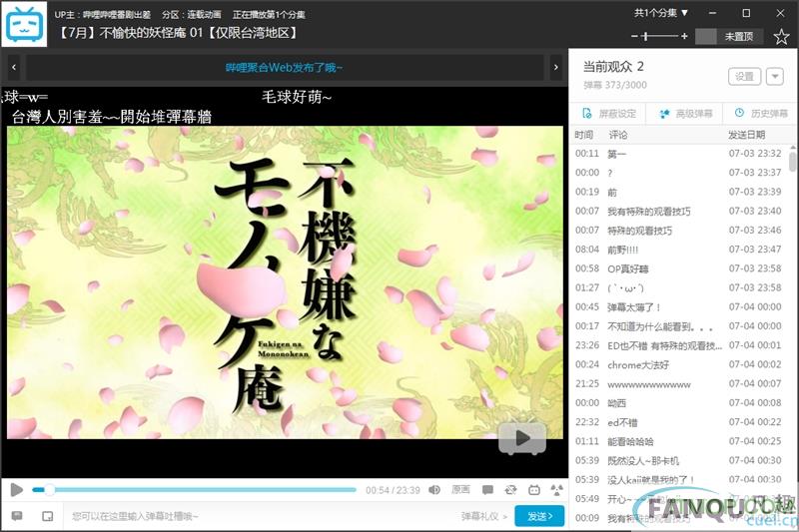
Task: Click the 发送 send button
Action: pos(539,516)
